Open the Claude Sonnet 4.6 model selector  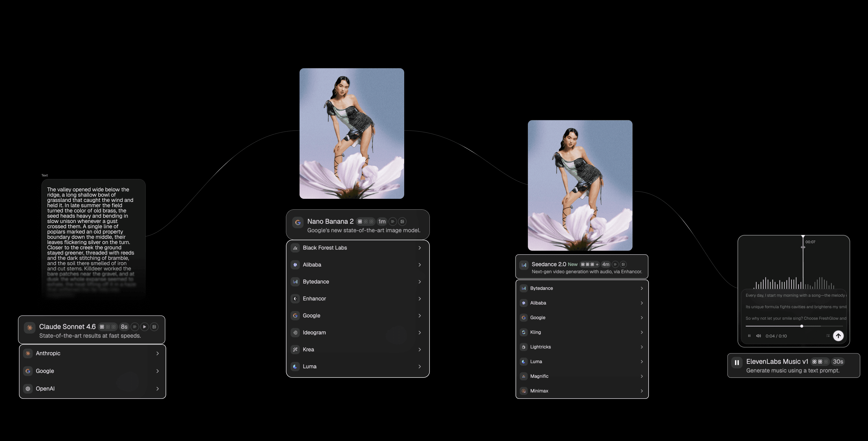pyautogui.click(x=91, y=330)
